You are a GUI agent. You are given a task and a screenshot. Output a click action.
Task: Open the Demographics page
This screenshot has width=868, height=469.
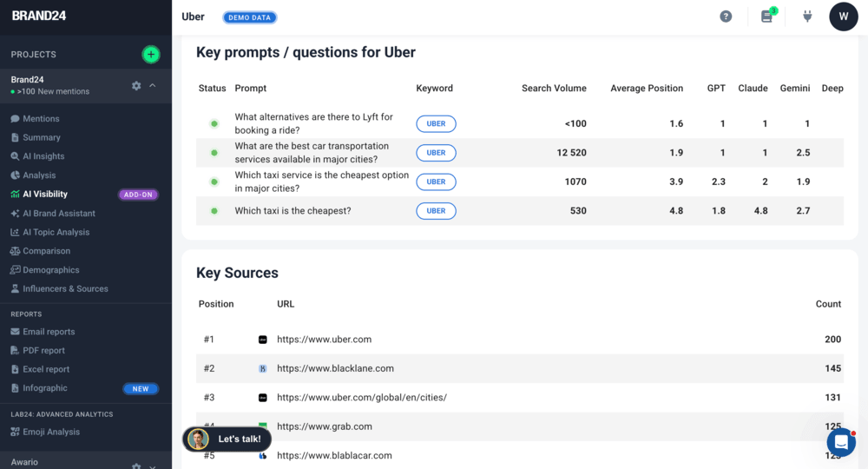51,269
